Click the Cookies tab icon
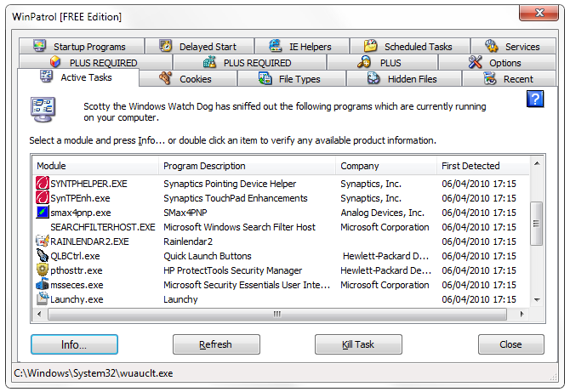This screenshot has height=392, width=570. click(x=165, y=78)
